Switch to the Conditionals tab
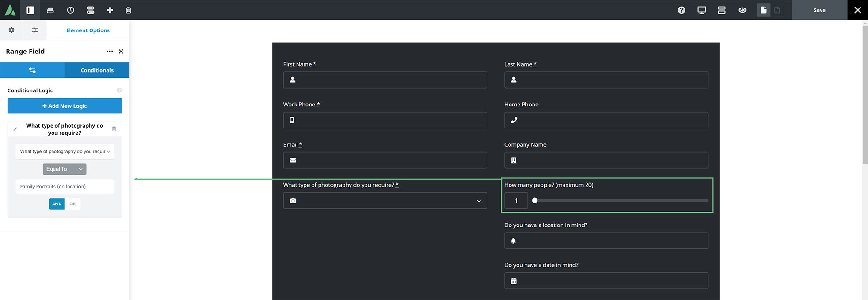This screenshot has width=868, height=300. [97, 70]
